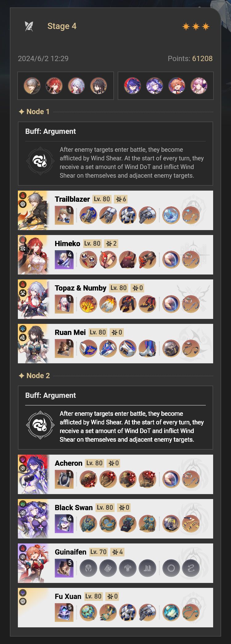Select Ruan Mei's boots relic icon
Screen dimensions: 231x644
coord(148,348)
